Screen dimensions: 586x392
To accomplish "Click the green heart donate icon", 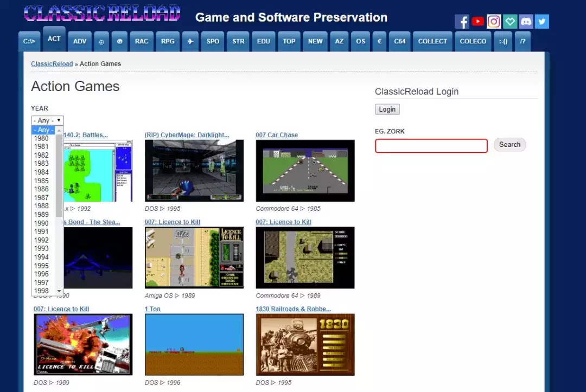I will [x=509, y=22].
